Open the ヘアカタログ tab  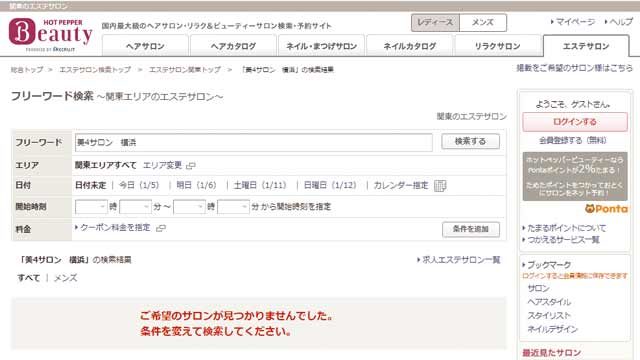click(233, 46)
